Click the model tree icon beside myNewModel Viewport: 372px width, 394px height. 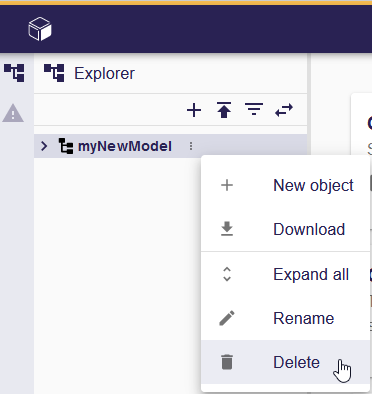(x=66, y=146)
